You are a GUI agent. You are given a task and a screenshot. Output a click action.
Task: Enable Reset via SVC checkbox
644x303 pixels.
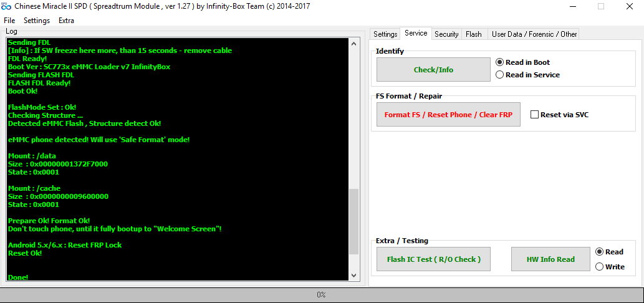(x=559, y=115)
